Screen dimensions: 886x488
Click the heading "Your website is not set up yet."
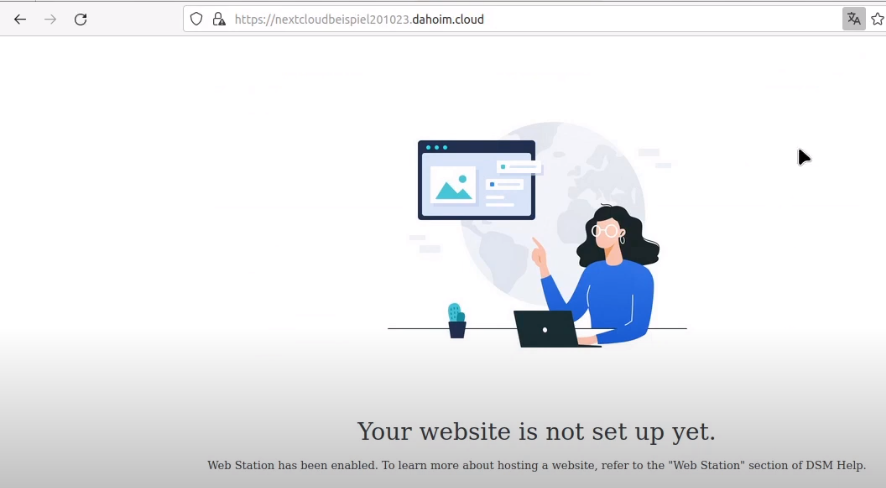(536, 432)
